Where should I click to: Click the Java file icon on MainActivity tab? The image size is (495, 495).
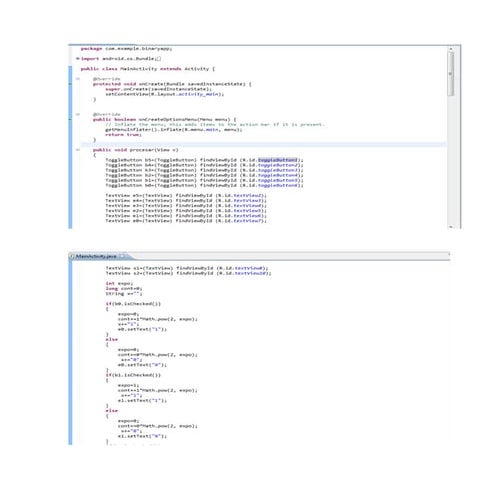[72, 256]
